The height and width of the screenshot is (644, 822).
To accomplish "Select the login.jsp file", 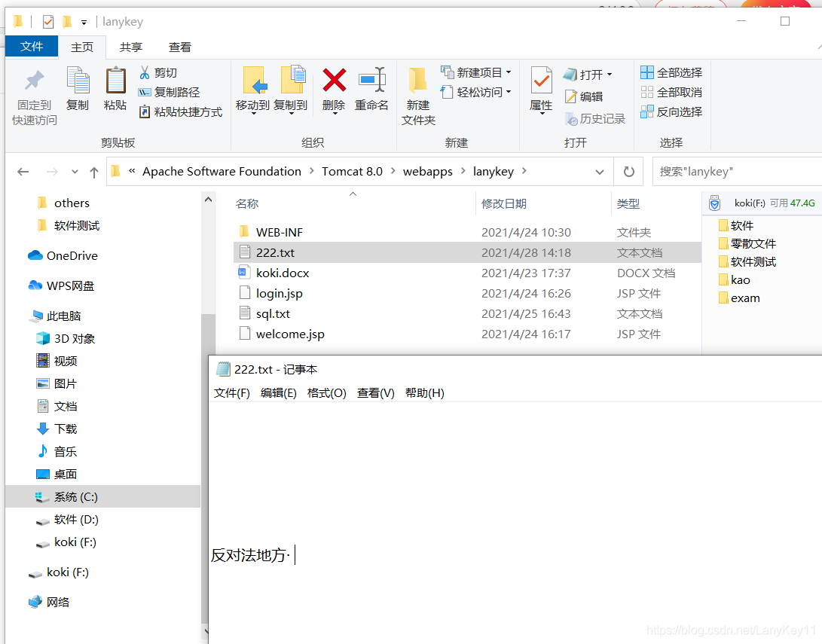I will click(279, 294).
